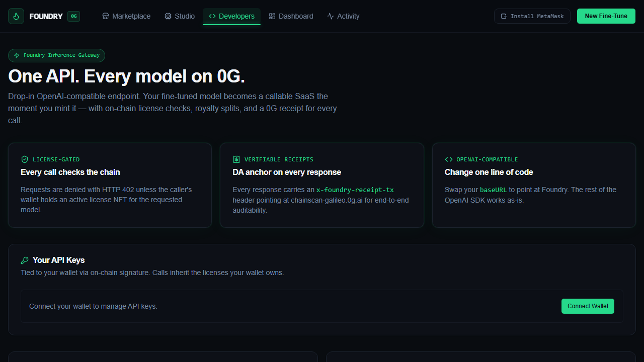Click the Foundry flame logo icon
The height and width of the screenshot is (362, 644).
16,16
